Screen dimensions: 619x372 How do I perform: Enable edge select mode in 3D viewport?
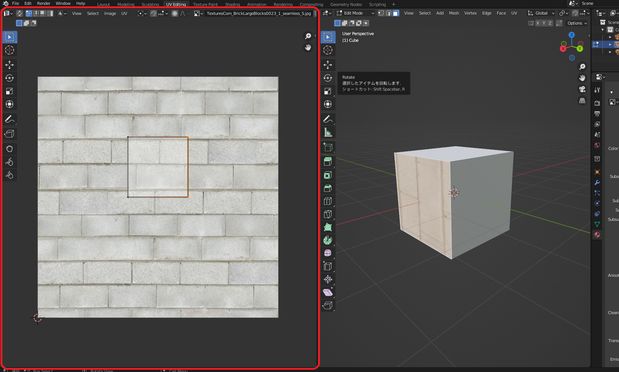coord(388,13)
